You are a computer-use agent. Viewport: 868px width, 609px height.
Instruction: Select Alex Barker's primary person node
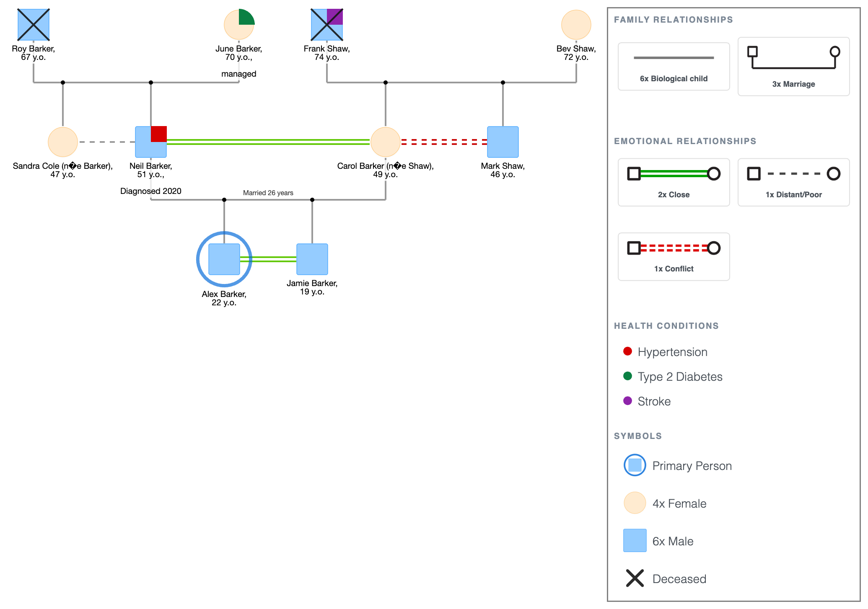pyautogui.click(x=224, y=259)
